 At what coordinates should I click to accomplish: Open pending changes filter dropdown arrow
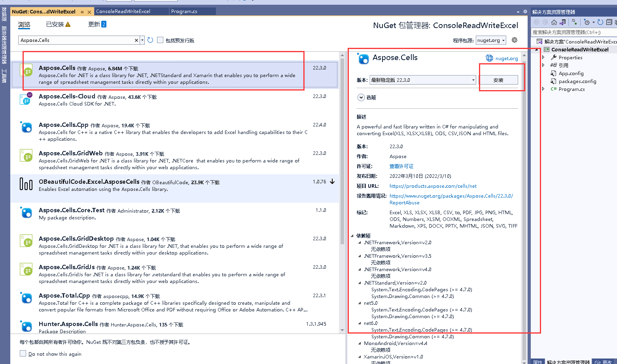pos(593,22)
